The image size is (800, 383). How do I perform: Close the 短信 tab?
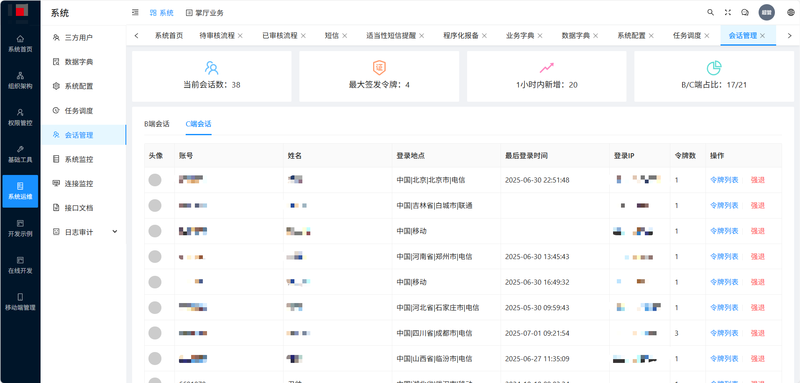[x=345, y=36]
